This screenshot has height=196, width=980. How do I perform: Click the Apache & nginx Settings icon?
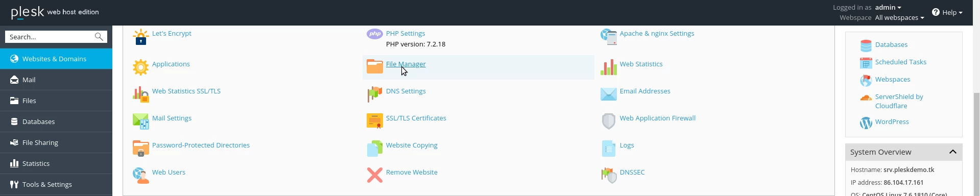pyautogui.click(x=608, y=37)
